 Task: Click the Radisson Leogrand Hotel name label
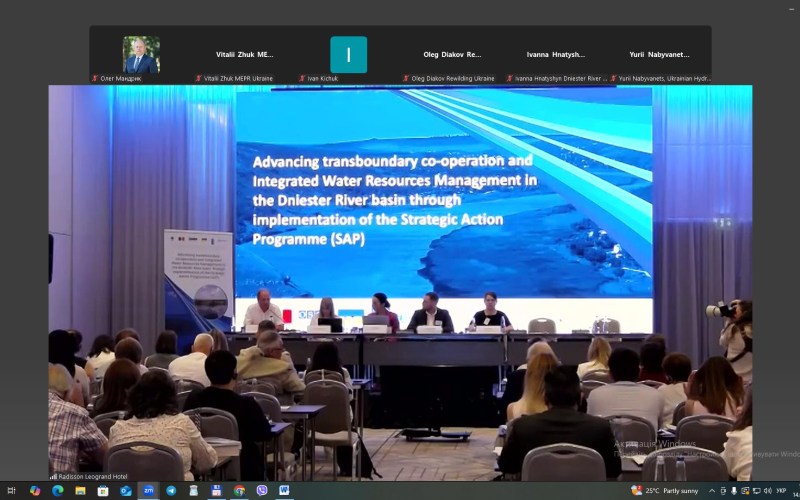tap(93, 477)
